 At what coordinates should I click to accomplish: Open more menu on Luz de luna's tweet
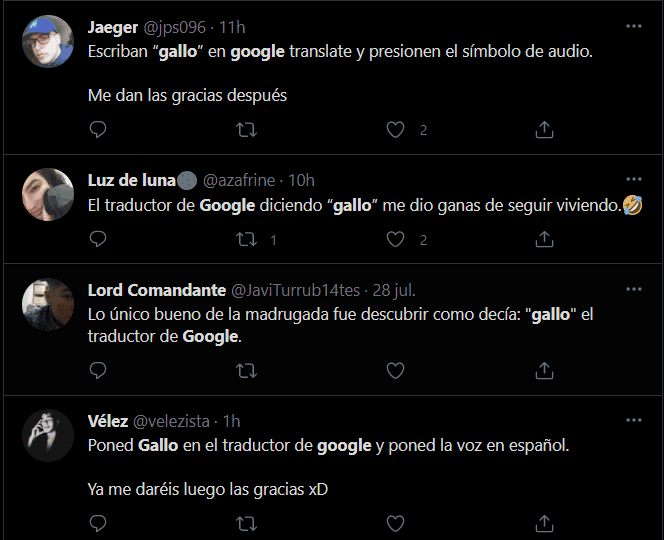pos(633,180)
